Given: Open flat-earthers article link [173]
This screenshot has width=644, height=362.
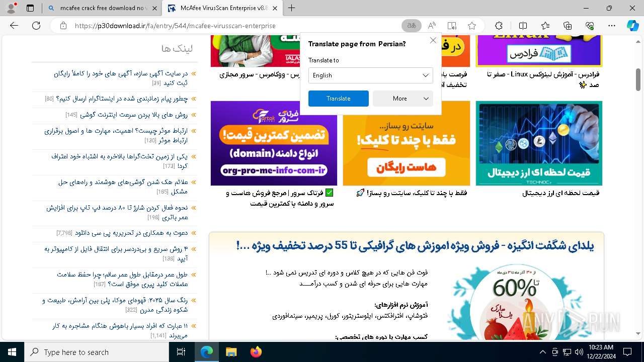Looking at the screenshot, I should click(x=119, y=161).
